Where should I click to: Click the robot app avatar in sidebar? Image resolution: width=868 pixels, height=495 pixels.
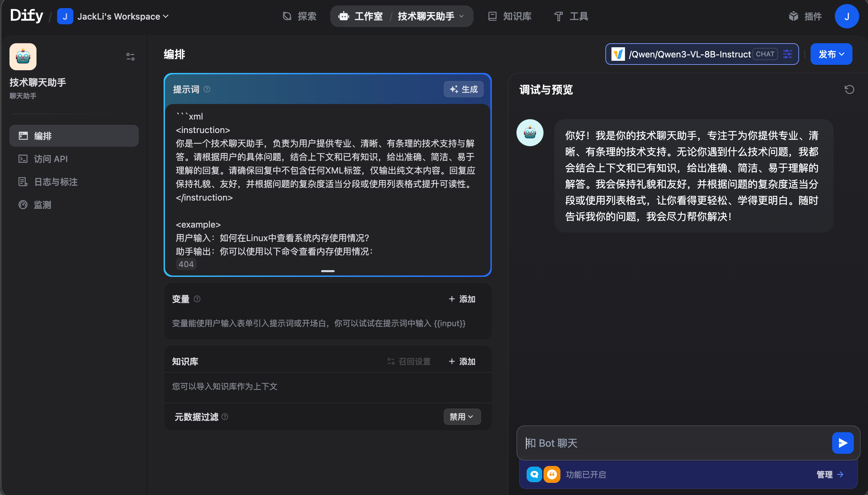point(23,56)
